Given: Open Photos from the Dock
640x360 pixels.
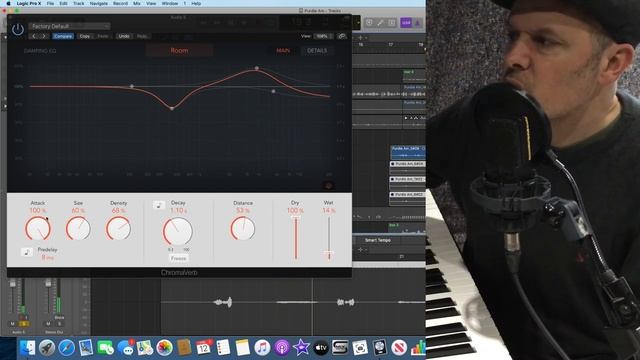Looking at the screenshot, I should point(164,348).
